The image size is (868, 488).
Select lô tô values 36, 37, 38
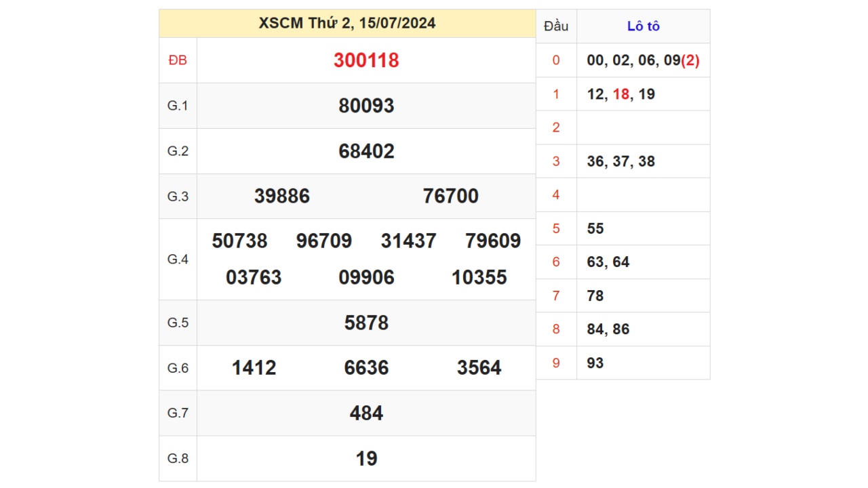[621, 161]
